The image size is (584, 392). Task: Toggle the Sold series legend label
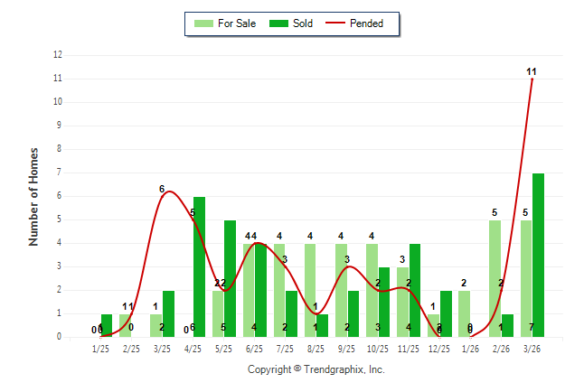pos(303,23)
